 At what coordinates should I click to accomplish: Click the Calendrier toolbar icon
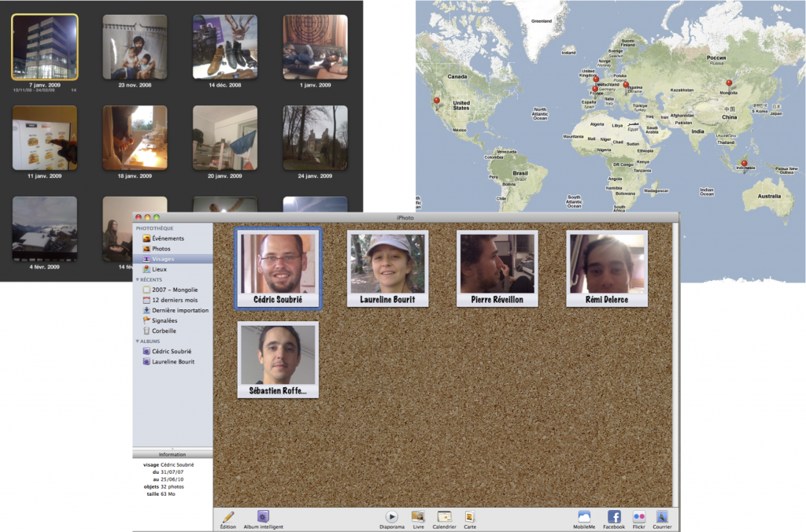click(x=444, y=519)
